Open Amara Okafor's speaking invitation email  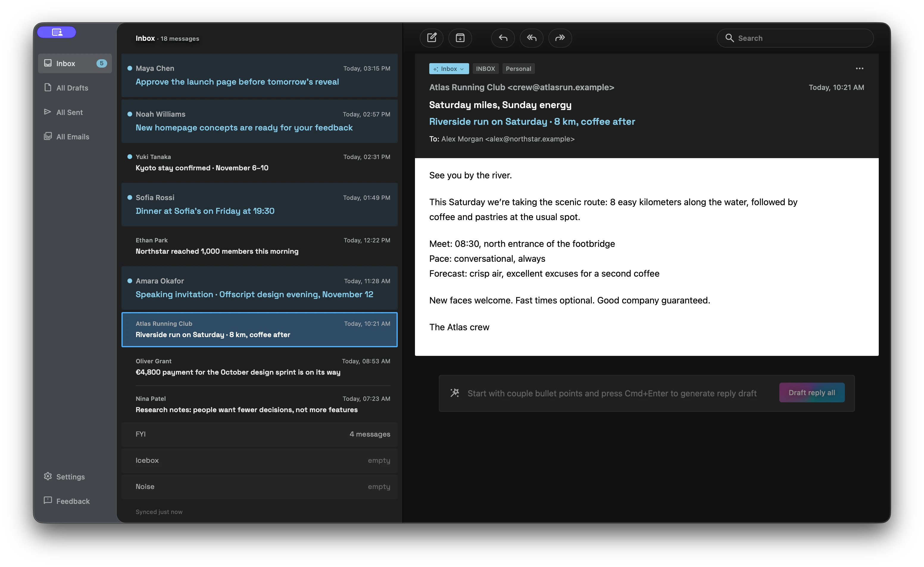(x=260, y=288)
